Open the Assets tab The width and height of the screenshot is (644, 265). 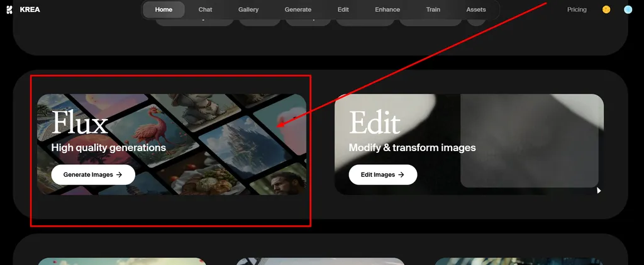click(x=476, y=9)
